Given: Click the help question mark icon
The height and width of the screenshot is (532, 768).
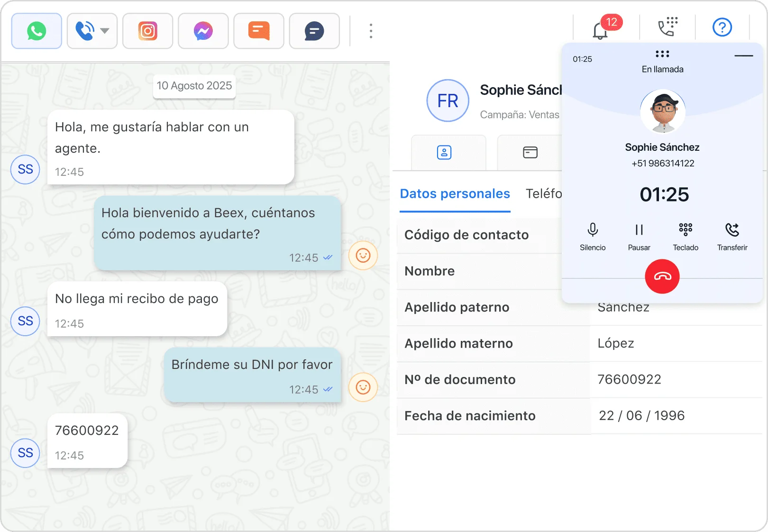Looking at the screenshot, I should click(722, 28).
